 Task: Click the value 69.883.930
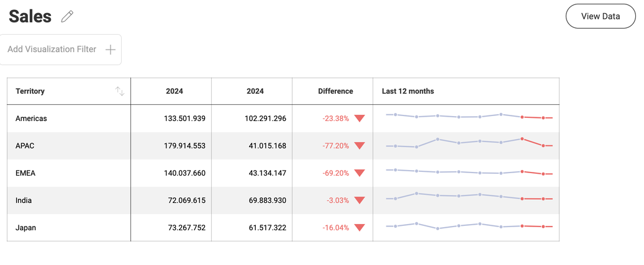click(x=268, y=200)
